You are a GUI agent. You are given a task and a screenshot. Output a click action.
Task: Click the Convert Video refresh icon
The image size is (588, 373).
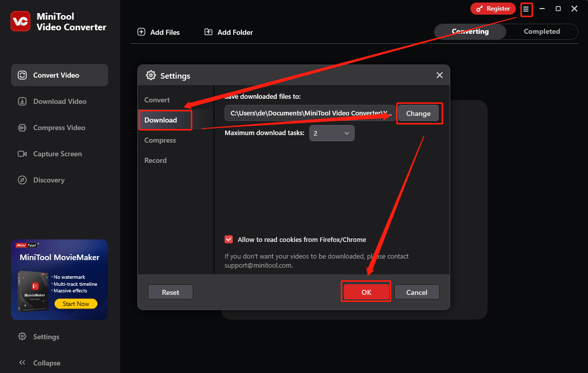(x=22, y=75)
